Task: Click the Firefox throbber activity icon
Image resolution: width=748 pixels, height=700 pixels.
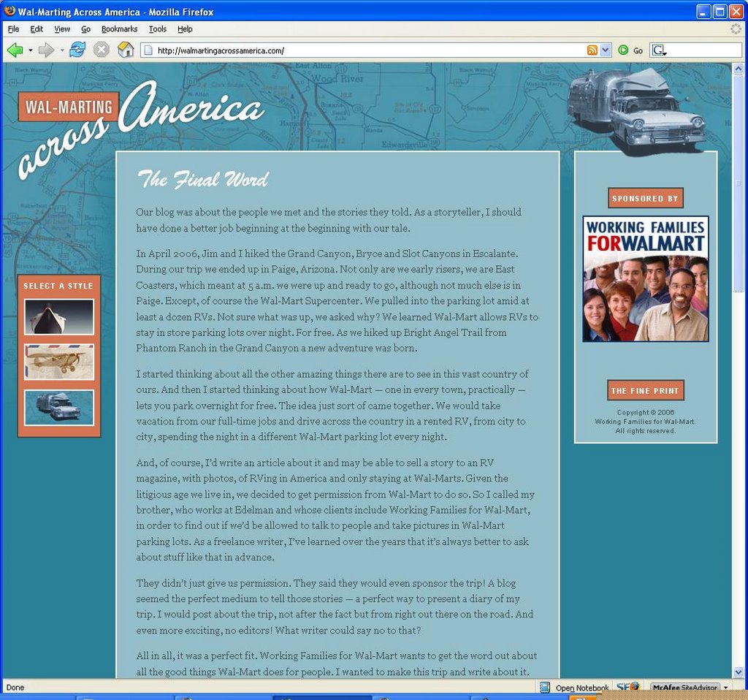Action: coord(736,29)
